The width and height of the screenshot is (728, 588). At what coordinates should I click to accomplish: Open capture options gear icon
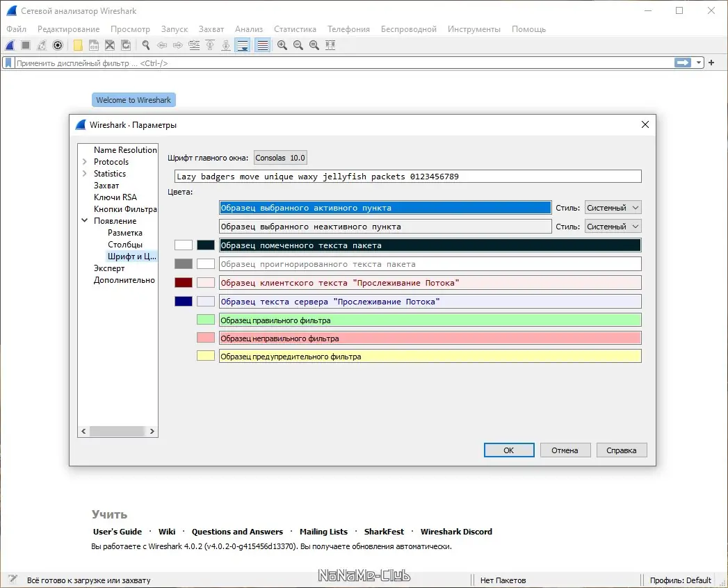coord(58,45)
